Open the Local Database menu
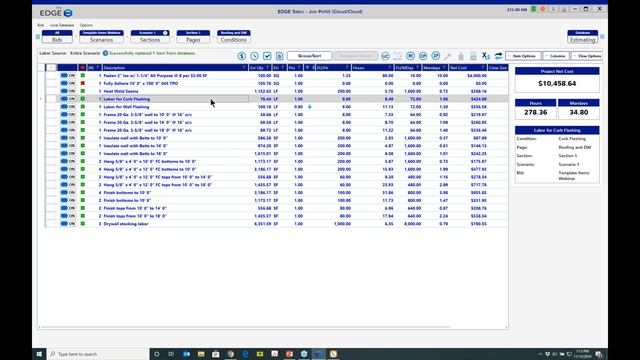The width and height of the screenshot is (640, 360). 62,25
